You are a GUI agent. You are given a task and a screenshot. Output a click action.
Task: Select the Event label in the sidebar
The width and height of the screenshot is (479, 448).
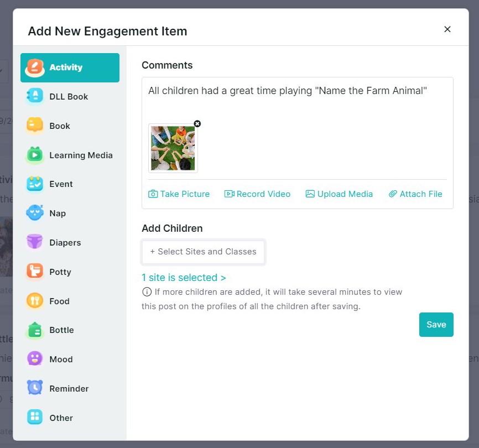tap(61, 184)
